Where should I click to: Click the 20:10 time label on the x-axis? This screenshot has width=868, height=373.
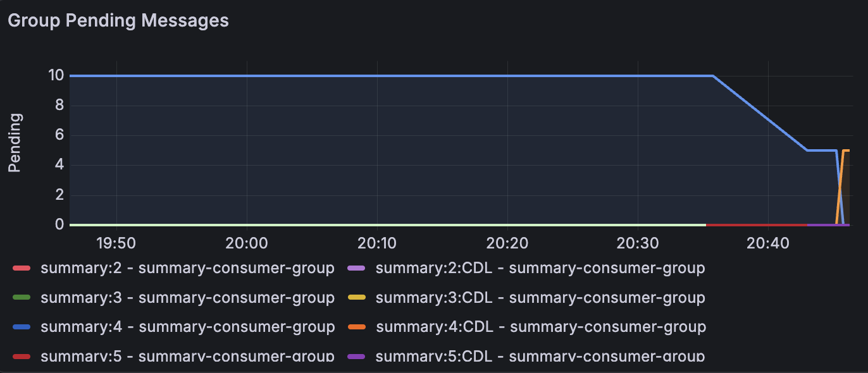click(376, 243)
